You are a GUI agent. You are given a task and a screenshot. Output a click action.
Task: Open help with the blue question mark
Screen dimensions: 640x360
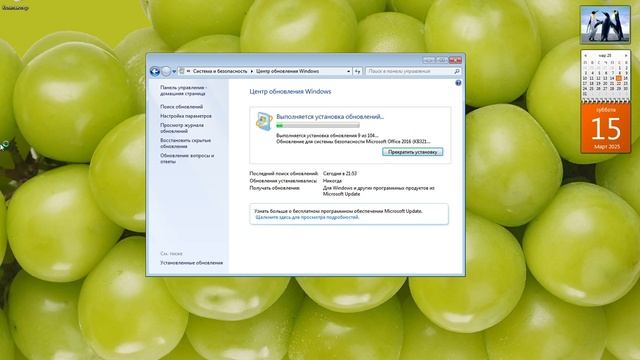click(458, 83)
